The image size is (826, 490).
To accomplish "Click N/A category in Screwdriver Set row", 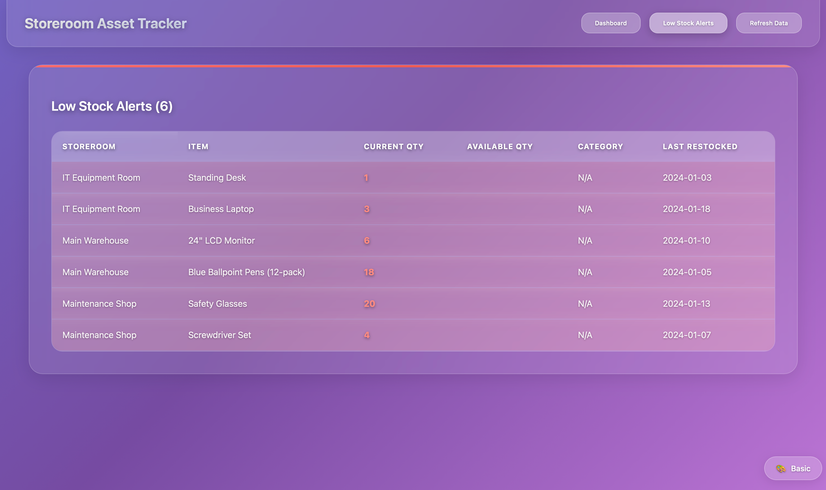I will (x=585, y=335).
